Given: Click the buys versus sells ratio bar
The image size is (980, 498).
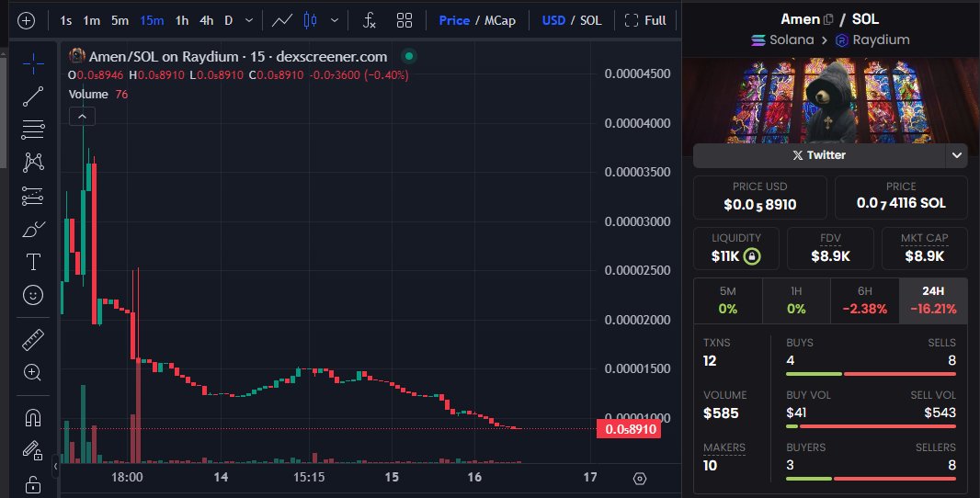Looking at the screenshot, I should 871,374.
